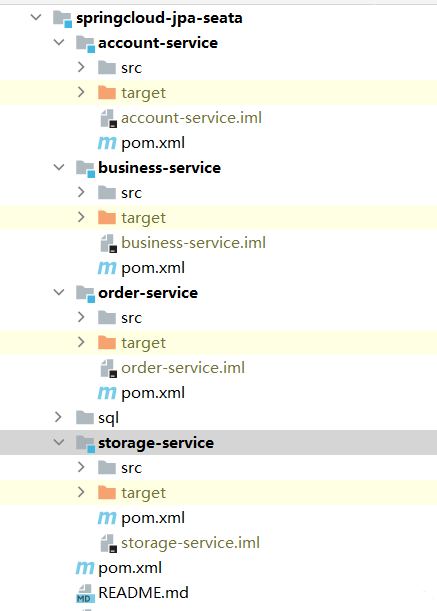This screenshot has height=611, width=437.
Task: Click the account-service.iml file icon
Action: 108,118
